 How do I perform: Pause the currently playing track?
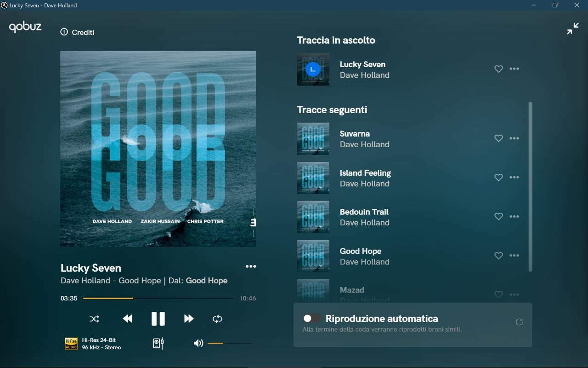click(158, 319)
